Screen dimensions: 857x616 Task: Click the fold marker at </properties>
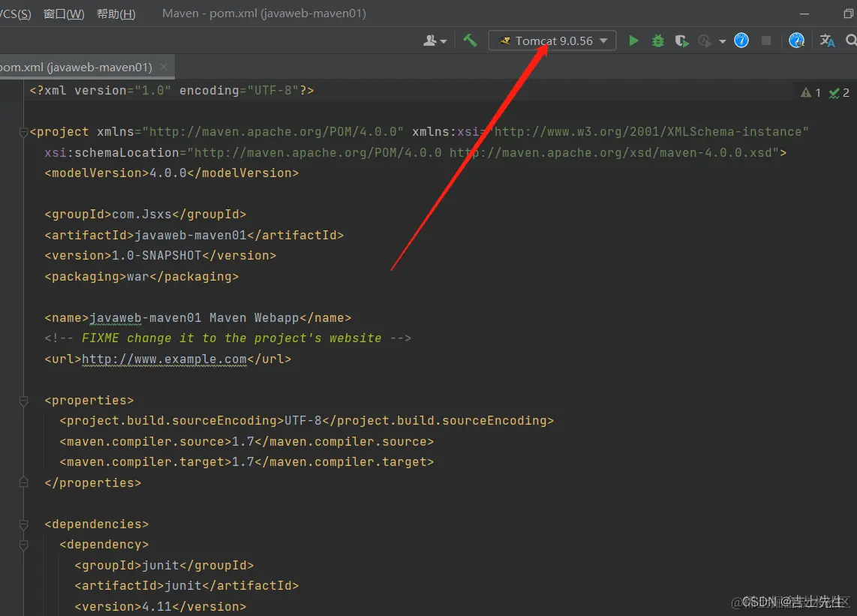[23, 482]
